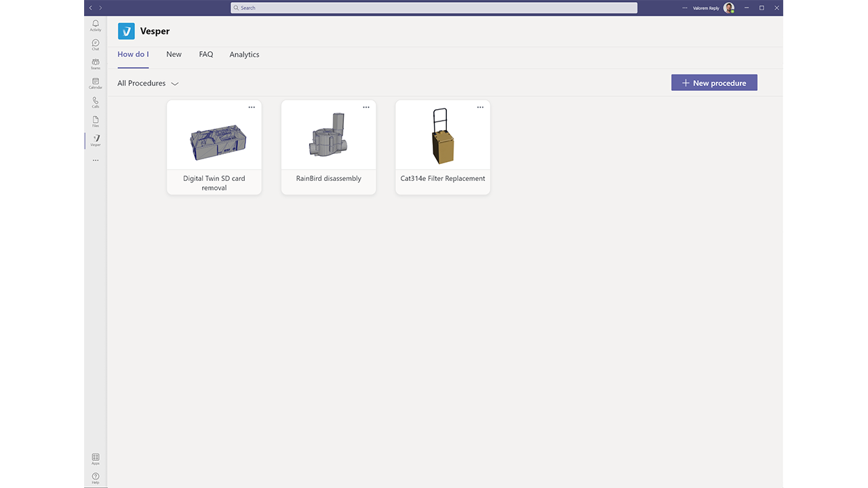Expand the All Procedures dropdown

pyautogui.click(x=148, y=83)
